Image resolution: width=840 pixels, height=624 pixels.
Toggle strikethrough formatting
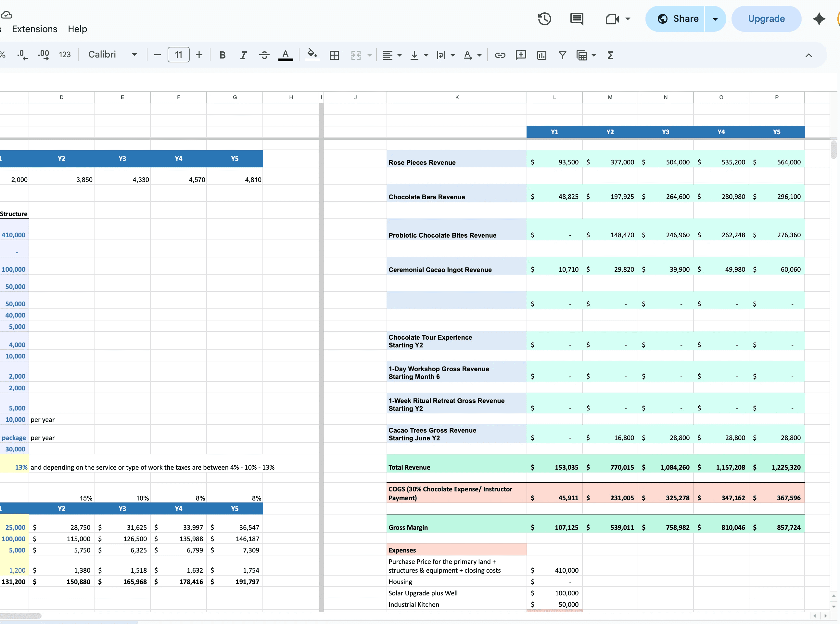pyautogui.click(x=264, y=55)
